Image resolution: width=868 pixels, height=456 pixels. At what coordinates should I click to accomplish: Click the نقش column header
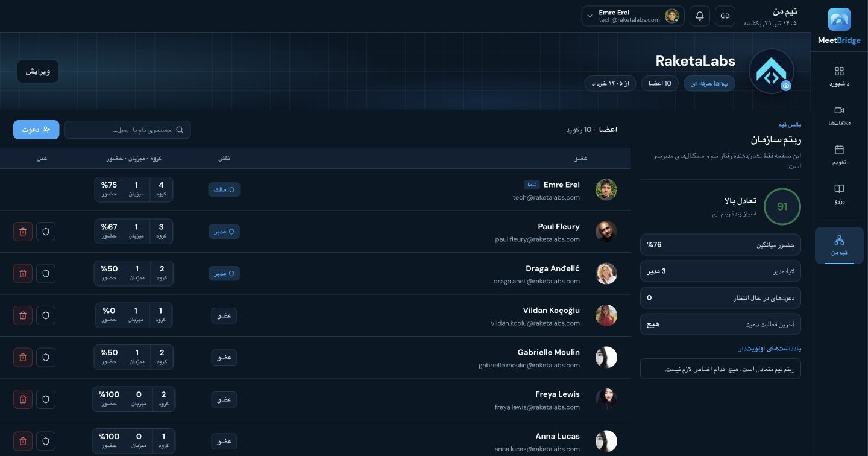pyautogui.click(x=224, y=159)
